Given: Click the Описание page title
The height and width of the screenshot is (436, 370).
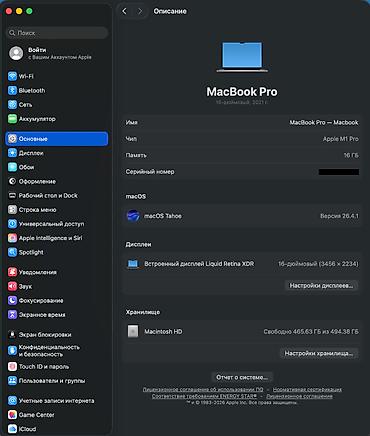Looking at the screenshot, I should tap(170, 11).
